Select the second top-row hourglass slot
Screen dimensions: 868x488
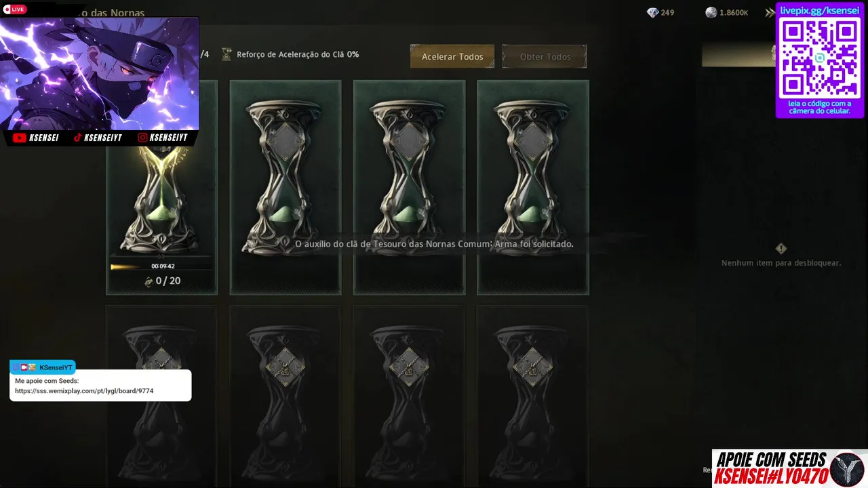coord(285,187)
